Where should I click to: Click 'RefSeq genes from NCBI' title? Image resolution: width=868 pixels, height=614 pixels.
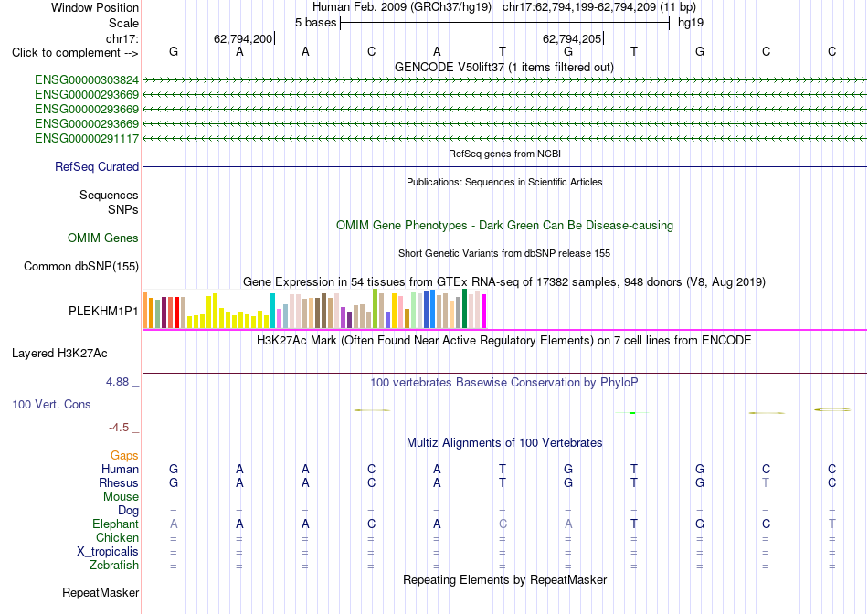point(504,153)
